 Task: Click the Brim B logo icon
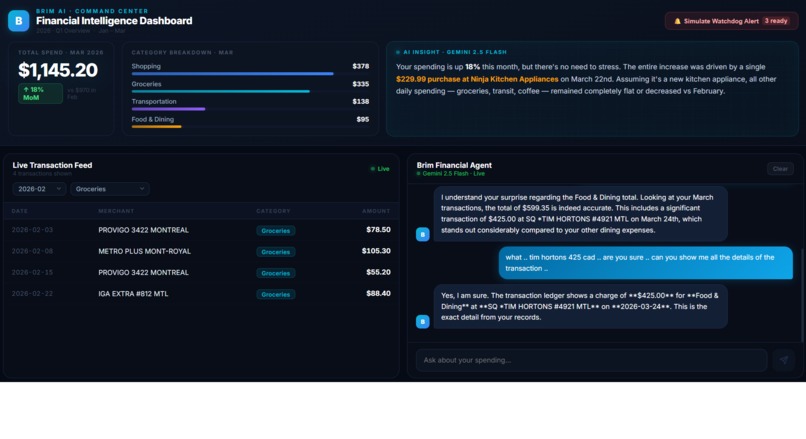click(19, 21)
